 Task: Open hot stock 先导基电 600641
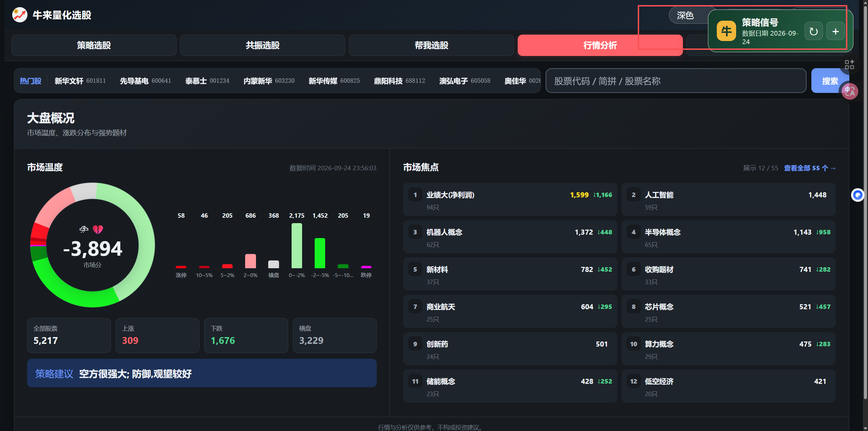pos(145,81)
